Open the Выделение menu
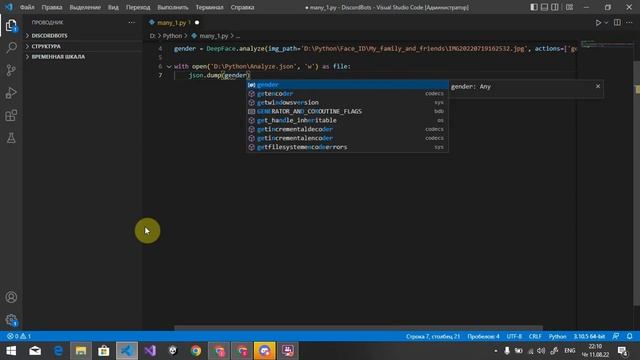The image size is (640, 360). point(85,7)
